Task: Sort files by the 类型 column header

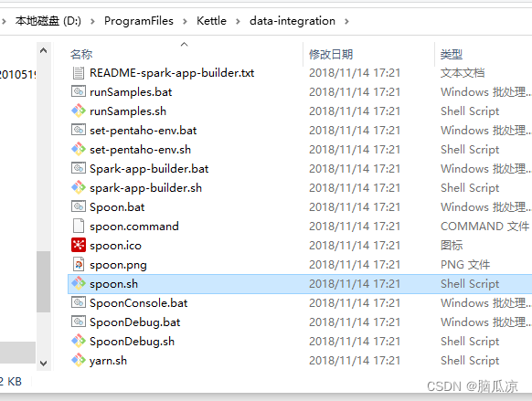Action: pyautogui.click(x=452, y=54)
